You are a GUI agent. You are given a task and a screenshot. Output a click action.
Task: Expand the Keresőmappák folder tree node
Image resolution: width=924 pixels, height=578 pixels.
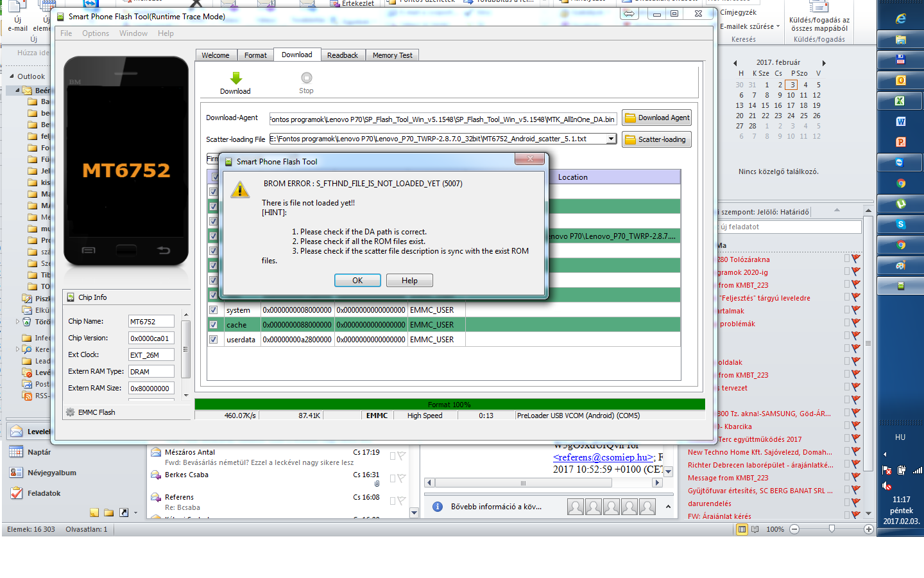coord(17,349)
